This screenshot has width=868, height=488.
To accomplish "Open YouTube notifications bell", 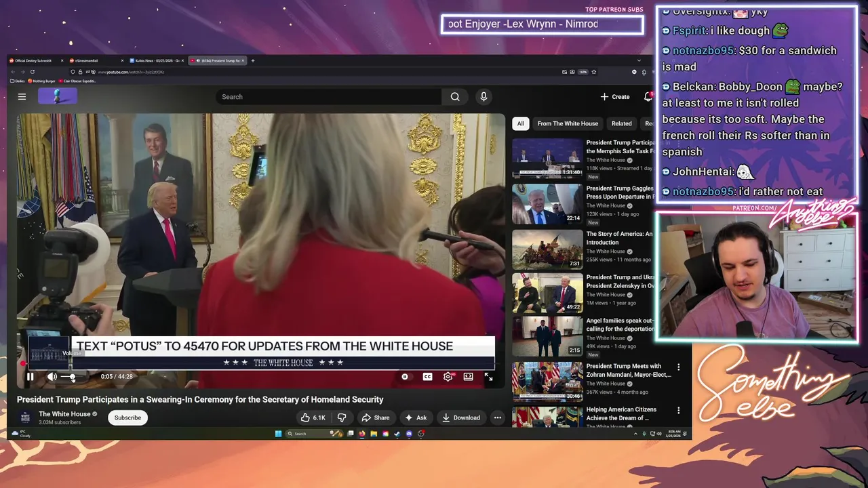I will 648,97.
